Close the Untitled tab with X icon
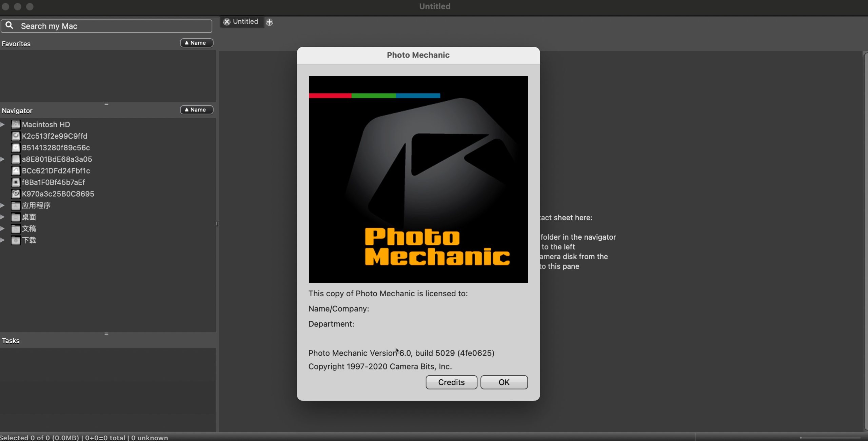This screenshot has width=868, height=441. tap(227, 22)
